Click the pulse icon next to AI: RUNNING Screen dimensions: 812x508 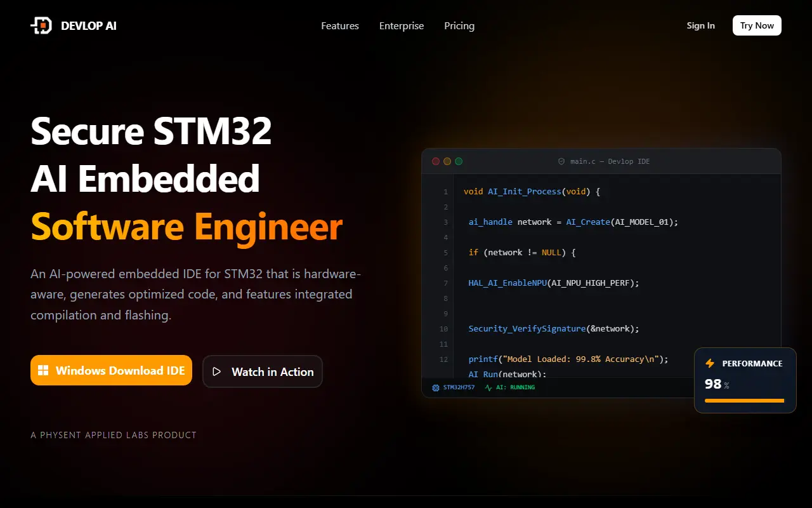[x=488, y=387]
